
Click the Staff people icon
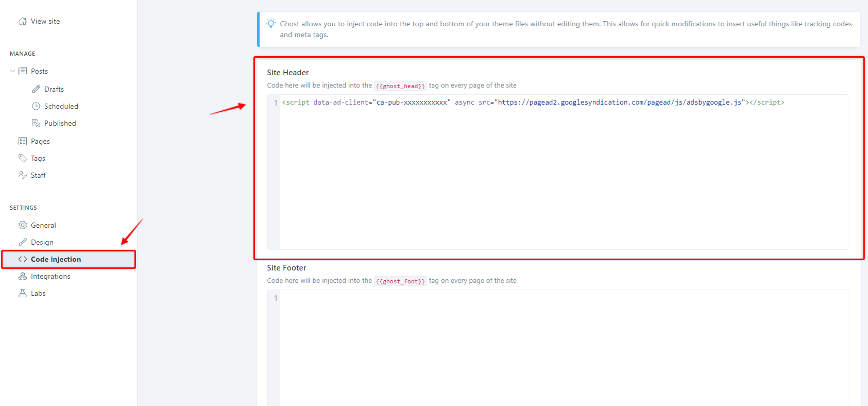[x=23, y=175]
